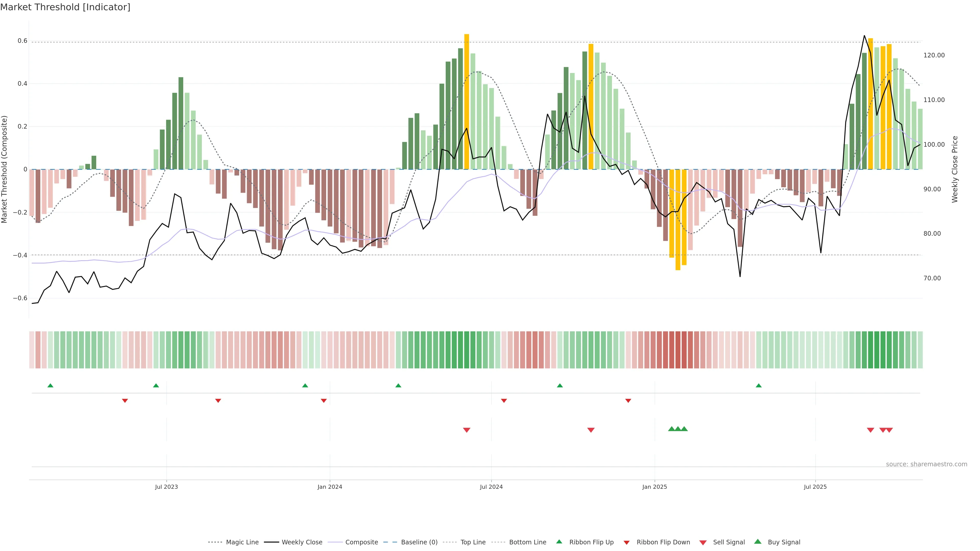
Task: Click the tallest yellow bar before Jul 2024
Action: [x=467, y=102]
